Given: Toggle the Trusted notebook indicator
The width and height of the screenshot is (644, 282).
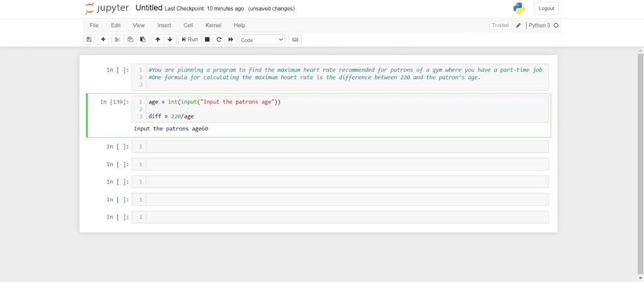Looking at the screenshot, I should [500, 25].
